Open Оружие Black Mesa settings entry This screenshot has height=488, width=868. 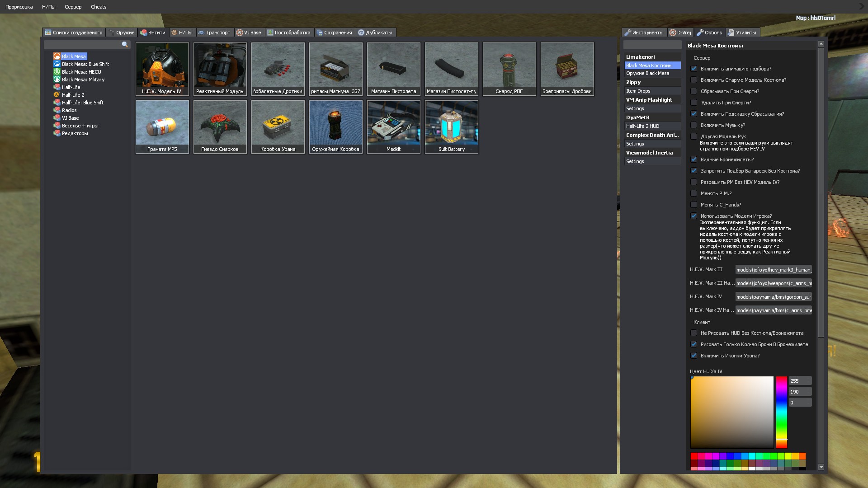(x=647, y=73)
